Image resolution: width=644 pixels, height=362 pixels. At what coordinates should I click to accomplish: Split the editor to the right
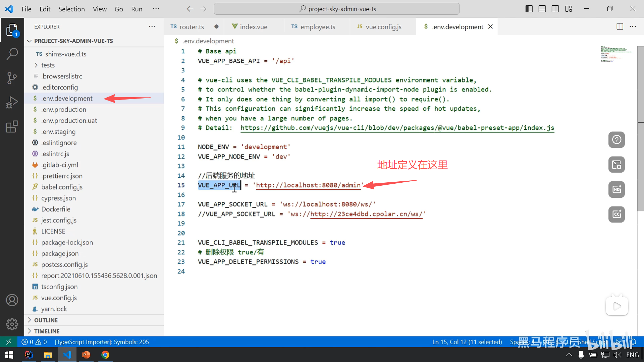(x=620, y=26)
